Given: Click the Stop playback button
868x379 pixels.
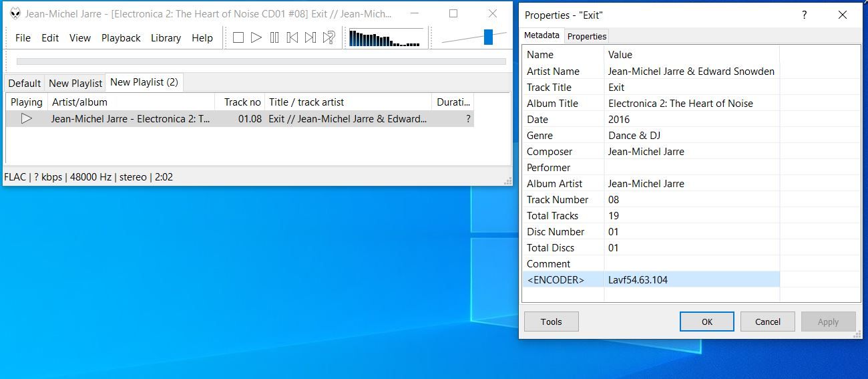Looking at the screenshot, I should [238, 38].
